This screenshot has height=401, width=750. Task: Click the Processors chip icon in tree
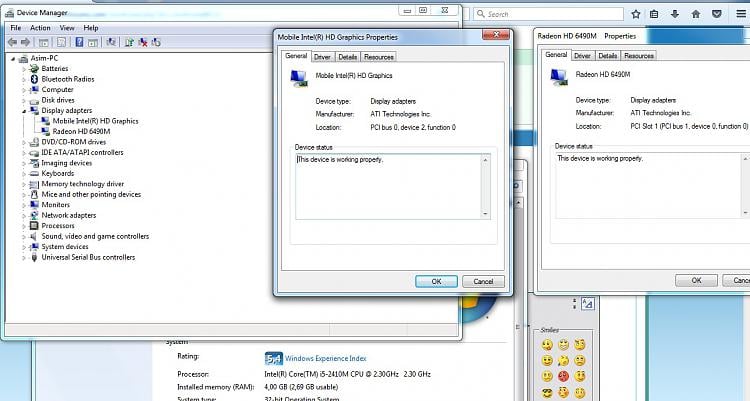pyautogui.click(x=34, y=225)
